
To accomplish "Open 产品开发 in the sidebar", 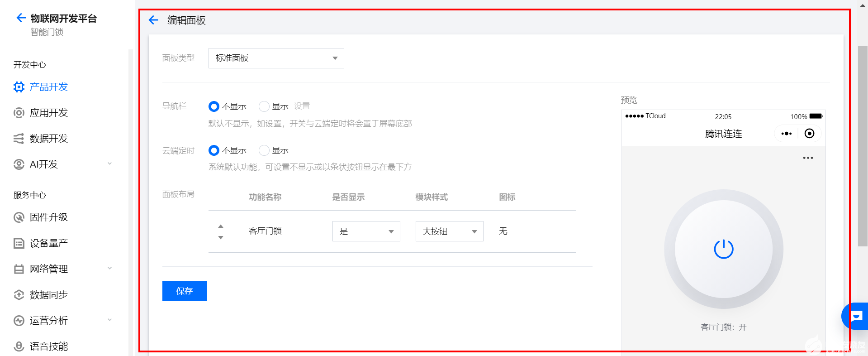I will coord(48,87).
